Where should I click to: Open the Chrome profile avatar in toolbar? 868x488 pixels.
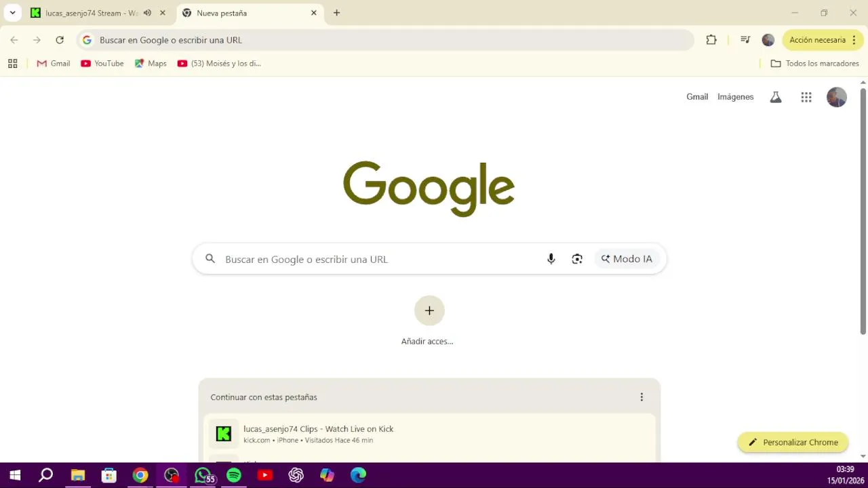(768, 40)
